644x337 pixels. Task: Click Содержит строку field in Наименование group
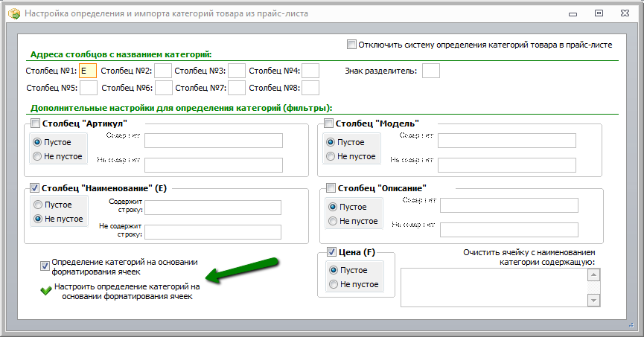[213, 208]
